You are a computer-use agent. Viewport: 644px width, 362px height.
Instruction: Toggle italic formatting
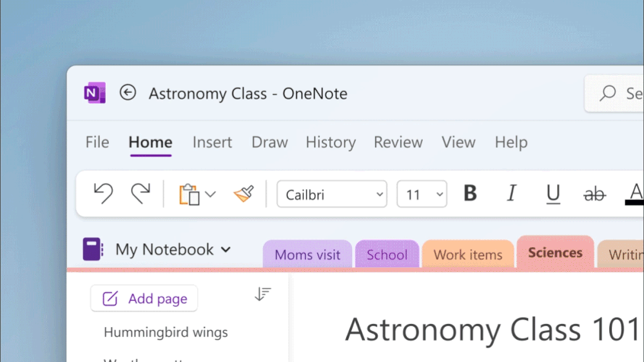(x=511, y=194)
